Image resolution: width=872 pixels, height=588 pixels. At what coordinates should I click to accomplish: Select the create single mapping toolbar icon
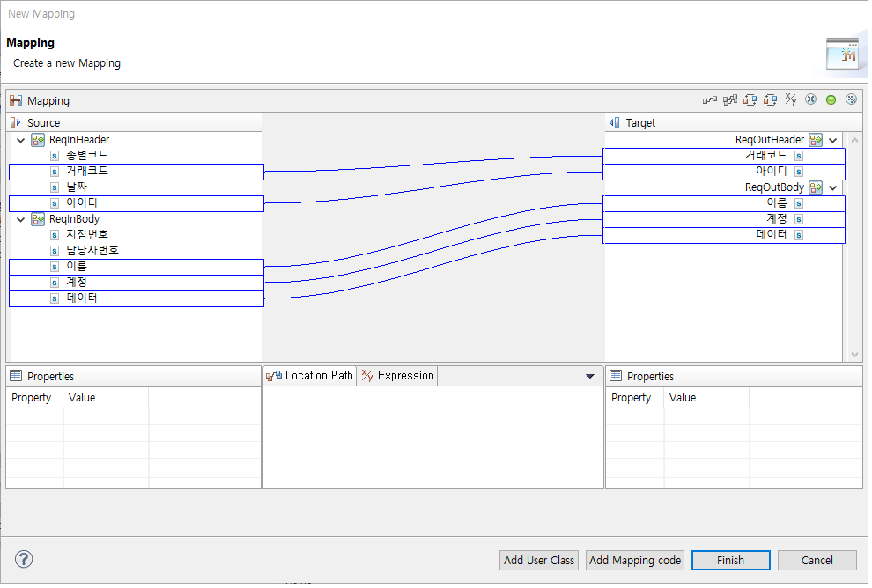(710, 99)
